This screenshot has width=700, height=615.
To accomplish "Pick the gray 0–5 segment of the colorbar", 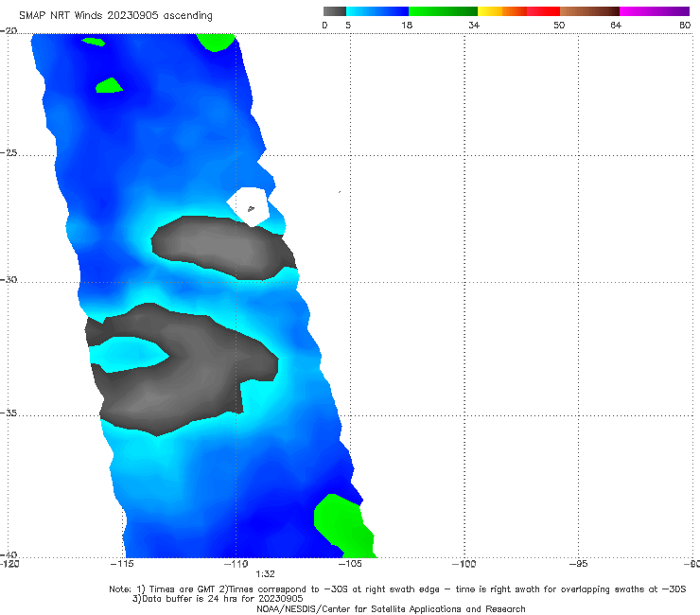I will (335, 11).
